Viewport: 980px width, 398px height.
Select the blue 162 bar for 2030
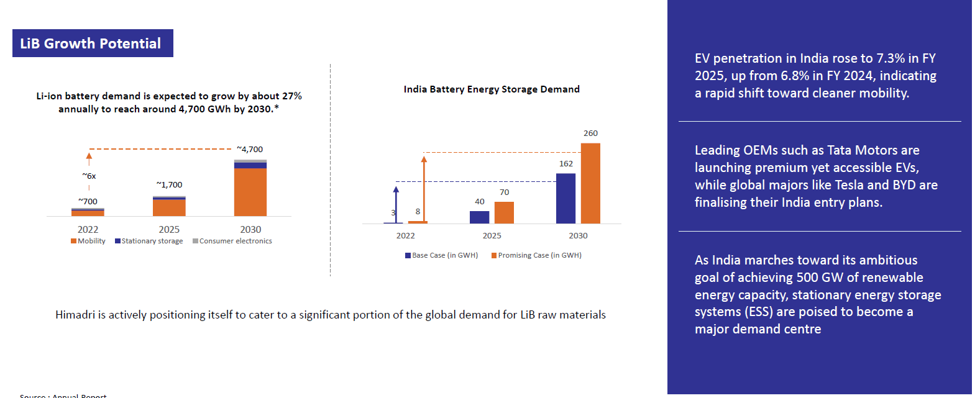point(566,198)
